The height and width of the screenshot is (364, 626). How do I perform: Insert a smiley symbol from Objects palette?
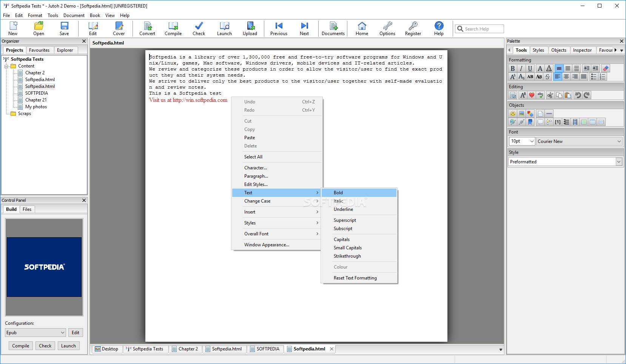513,114
